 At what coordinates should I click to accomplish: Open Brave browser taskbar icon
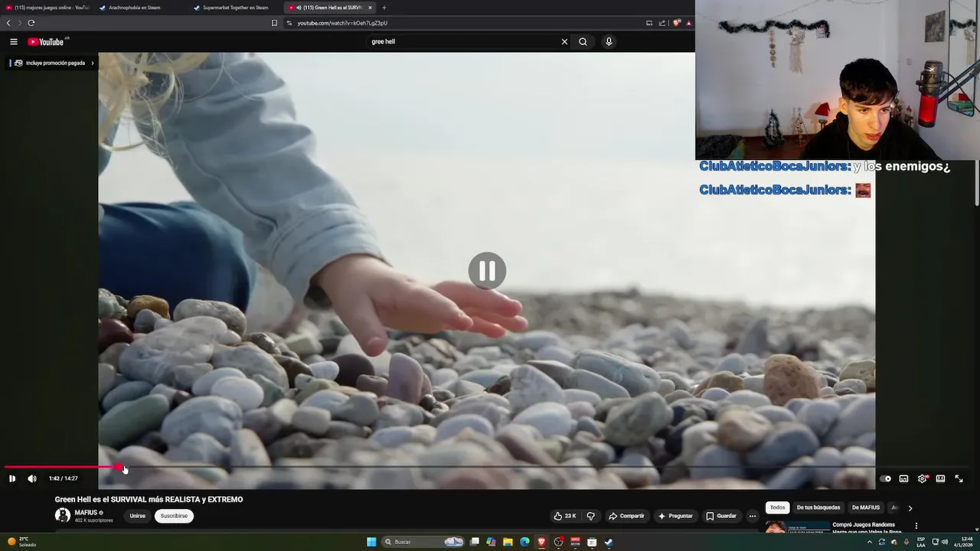541,542
